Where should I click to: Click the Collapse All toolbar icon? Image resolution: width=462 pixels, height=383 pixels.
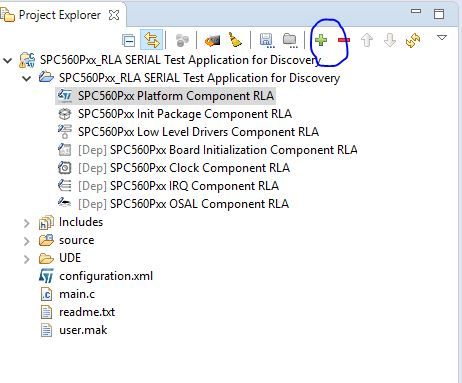(x=129, y=41)
